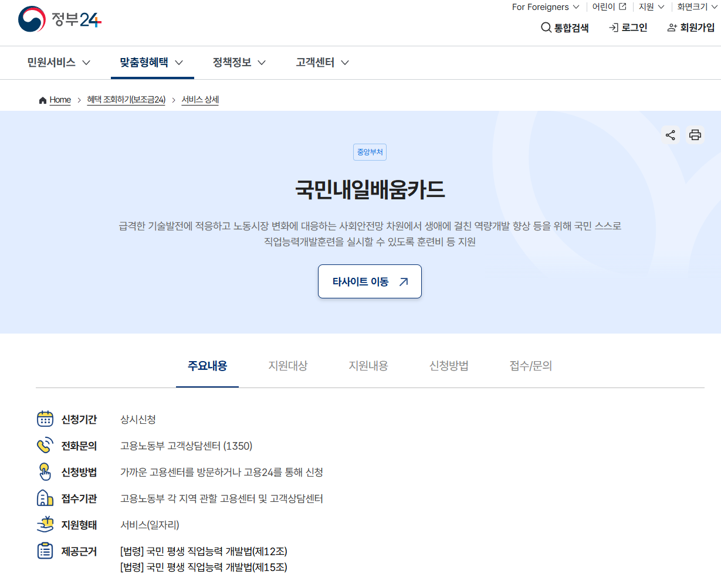Image resolution: width=721 pixels, height=588 pixels.
Task: Click 혜택 조회하기(보조금24) breadcrumb
Action: click(126, 100)
